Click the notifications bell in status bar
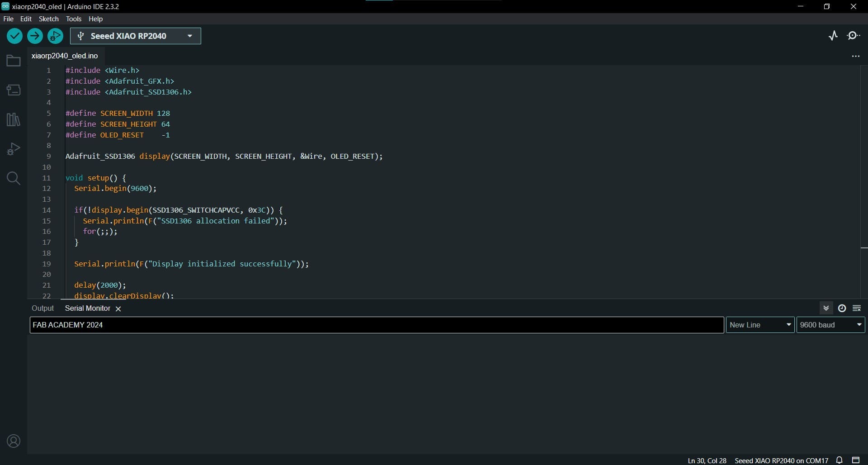The image size is (868, 465). [x=840, y=460]
